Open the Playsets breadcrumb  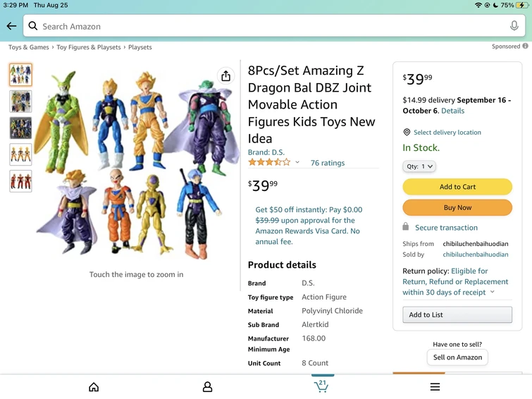click(140, 47)
